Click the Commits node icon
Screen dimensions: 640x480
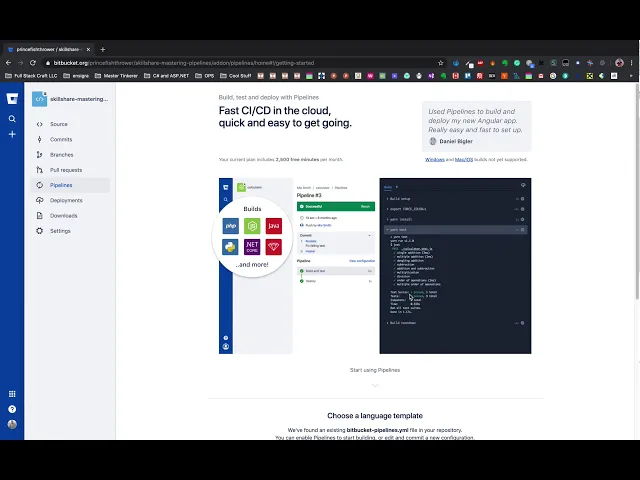click(x=40, y=139)
